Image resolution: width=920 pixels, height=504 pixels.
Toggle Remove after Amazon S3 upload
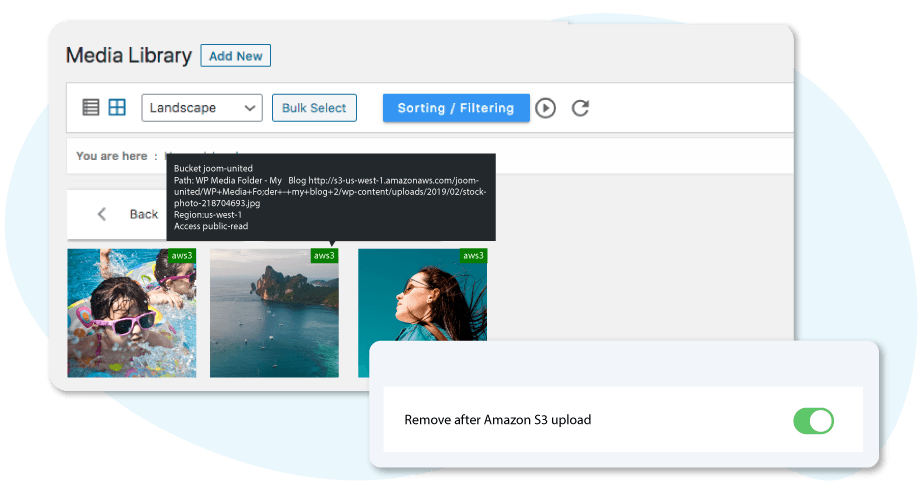[x=813, y=421]
